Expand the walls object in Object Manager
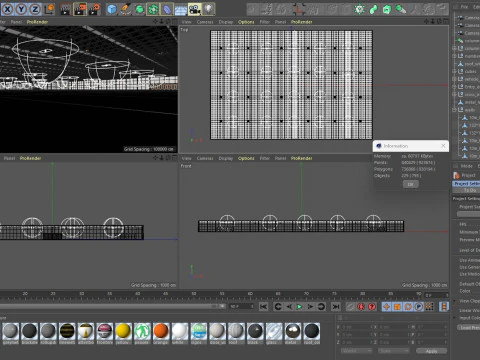480x360 pixels. tap(454, 110)
